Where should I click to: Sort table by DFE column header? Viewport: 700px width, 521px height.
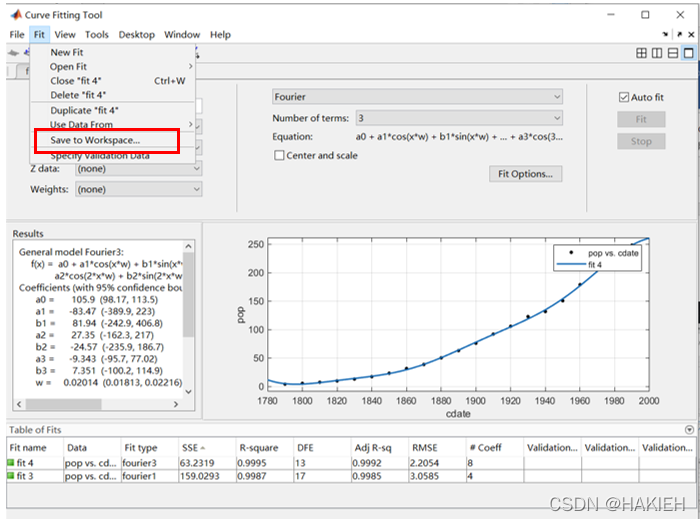click(x=322, y=448)
